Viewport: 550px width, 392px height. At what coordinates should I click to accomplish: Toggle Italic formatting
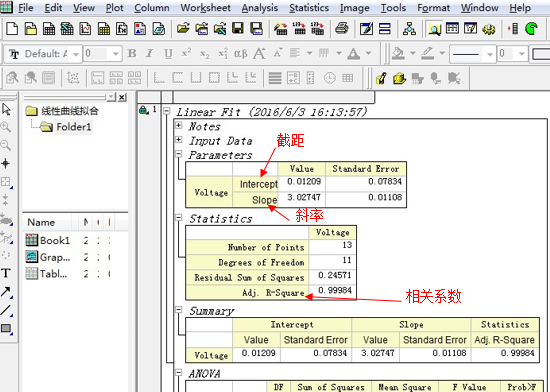coord(150,54)
